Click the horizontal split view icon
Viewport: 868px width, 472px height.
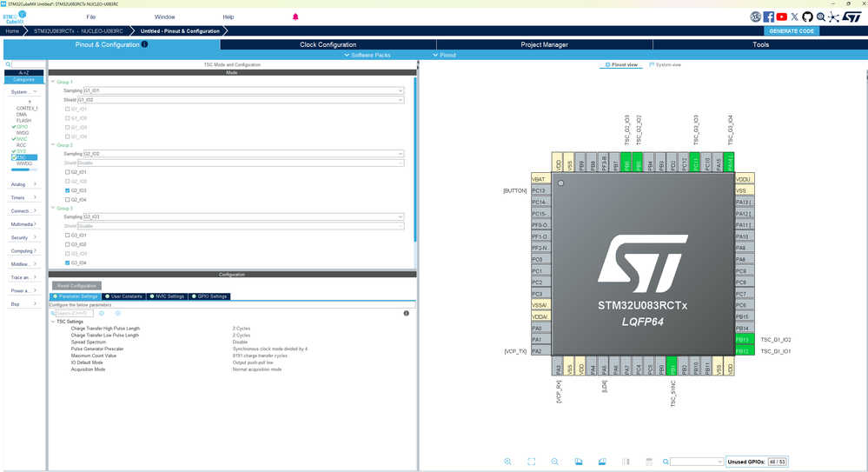pyautogui.click(x=649, y=462)
